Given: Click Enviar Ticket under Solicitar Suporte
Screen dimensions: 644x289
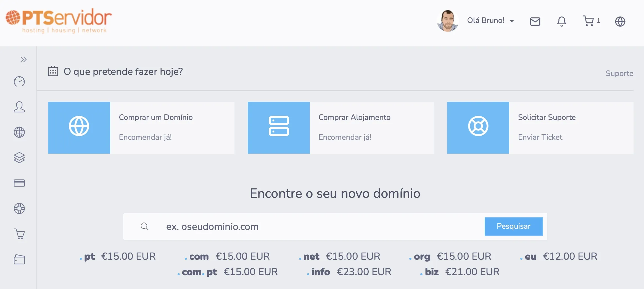Looking at the screenshot, I should point(540,137).
